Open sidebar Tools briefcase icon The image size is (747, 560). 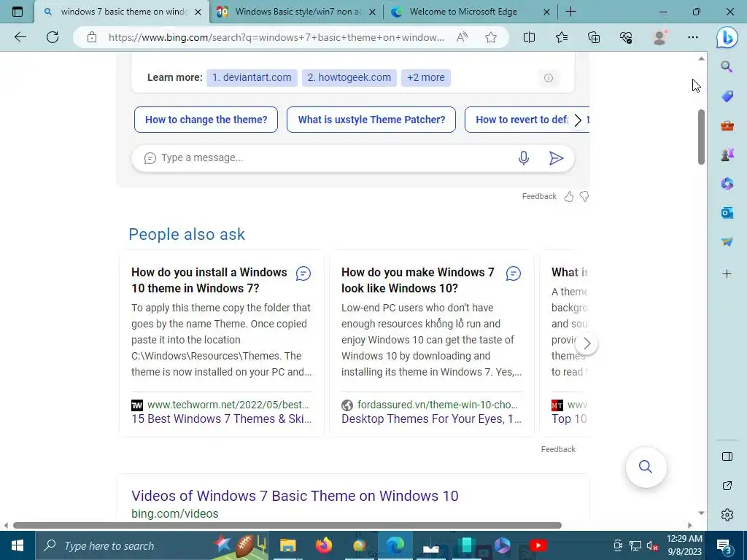[x=727, y=125]
